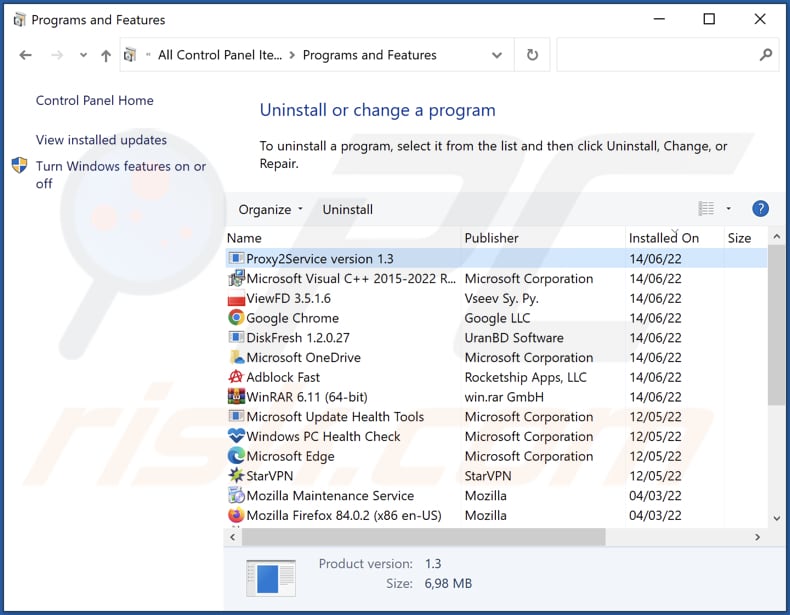Click the change view list icon
This screenshot has width=790, height=615.
point(706,208)
